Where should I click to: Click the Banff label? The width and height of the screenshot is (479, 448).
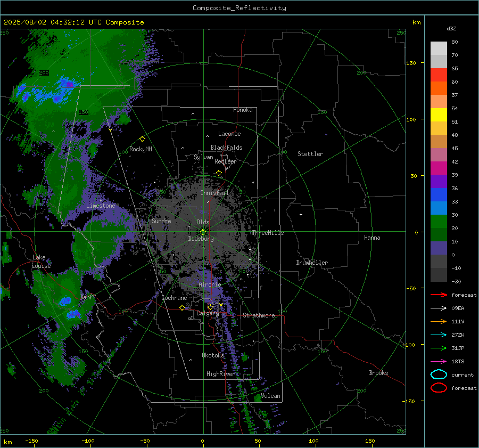tap(88, 297)
